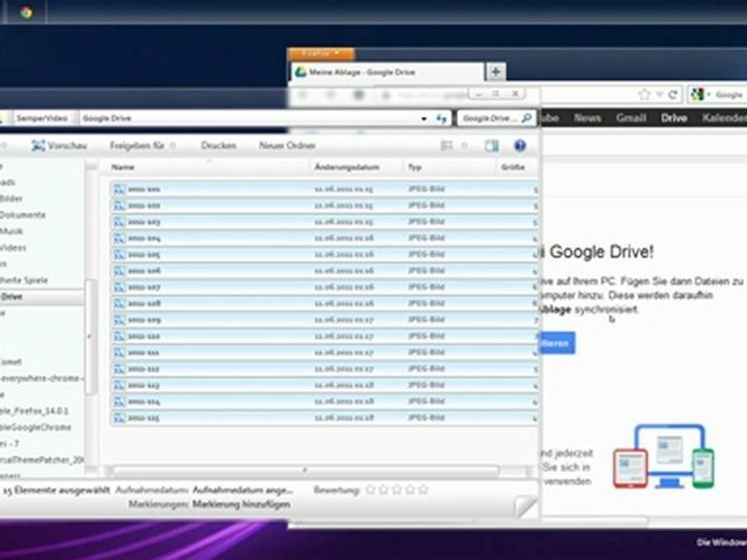Click the bookmark star in Firefox address bar

(644, 95)
